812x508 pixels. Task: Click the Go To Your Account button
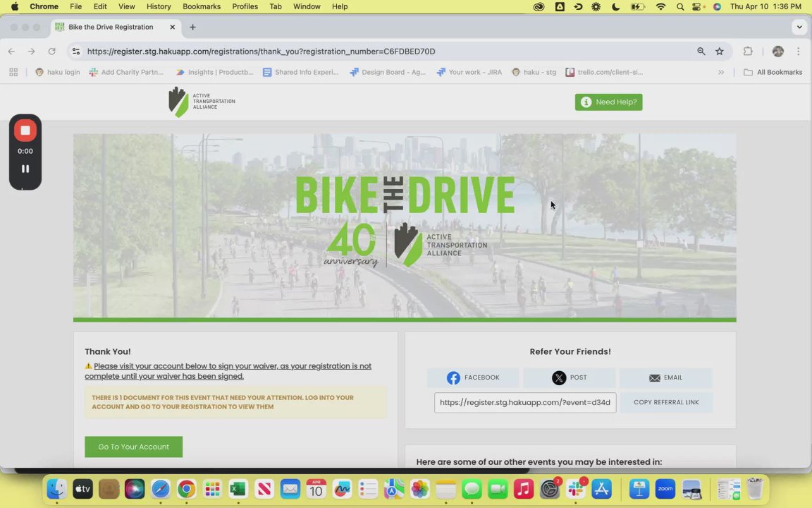pyautogui.click(x=134, y=447)
